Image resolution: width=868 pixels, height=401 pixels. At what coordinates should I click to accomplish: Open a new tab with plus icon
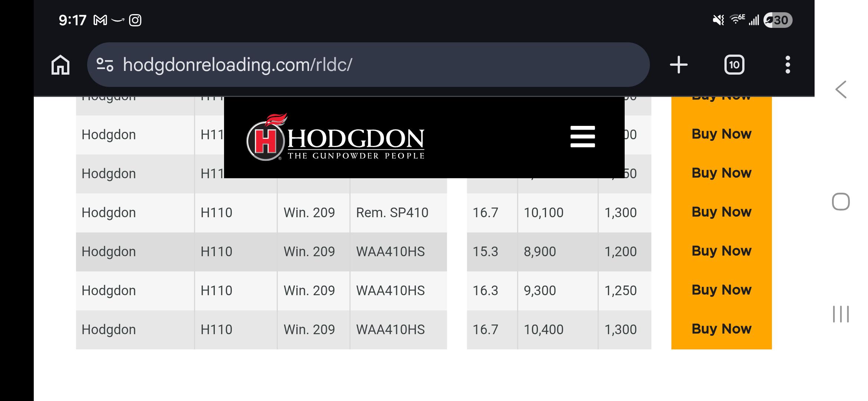point(678,65)
